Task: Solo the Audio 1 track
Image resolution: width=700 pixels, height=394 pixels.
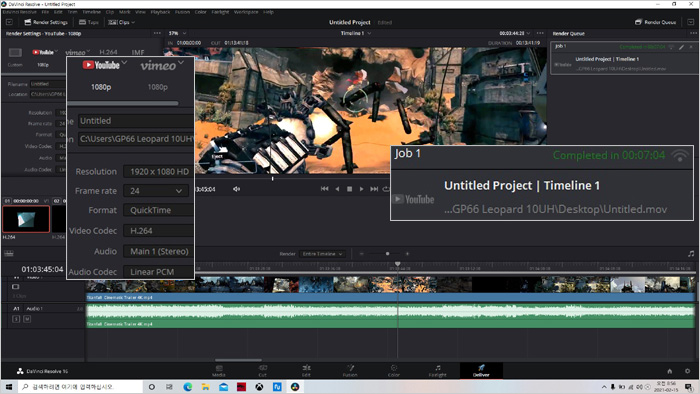Action: (x=16, y=319)
